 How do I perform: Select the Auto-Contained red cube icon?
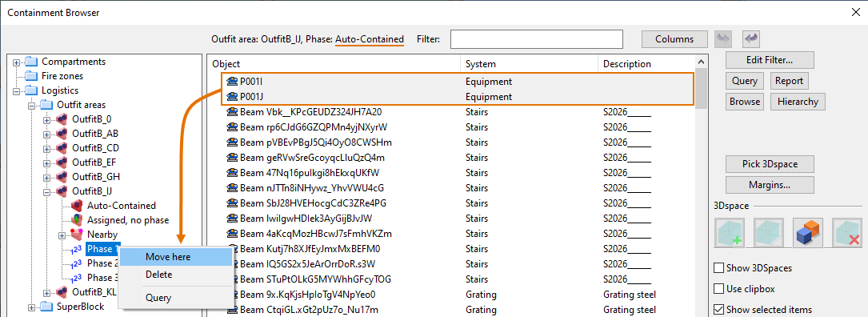pos(78,206)
